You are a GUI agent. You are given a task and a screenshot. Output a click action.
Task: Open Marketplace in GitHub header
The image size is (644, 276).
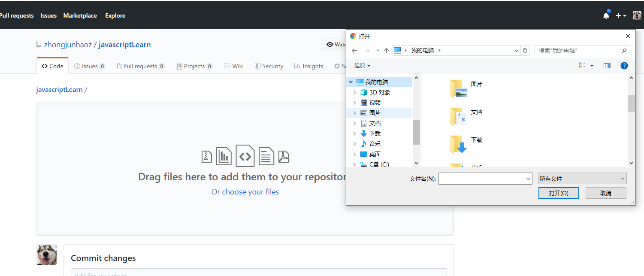[80, 15]
